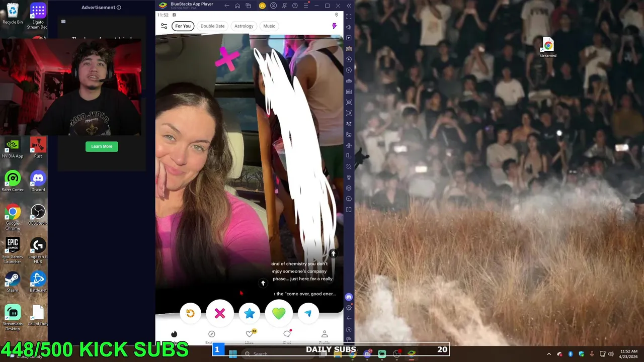Tap the green heart Like button

(x=279, y=313)
